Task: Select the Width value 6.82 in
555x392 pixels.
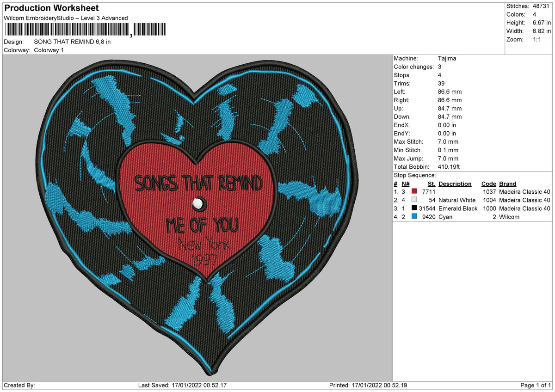Action: click(541, 31)
